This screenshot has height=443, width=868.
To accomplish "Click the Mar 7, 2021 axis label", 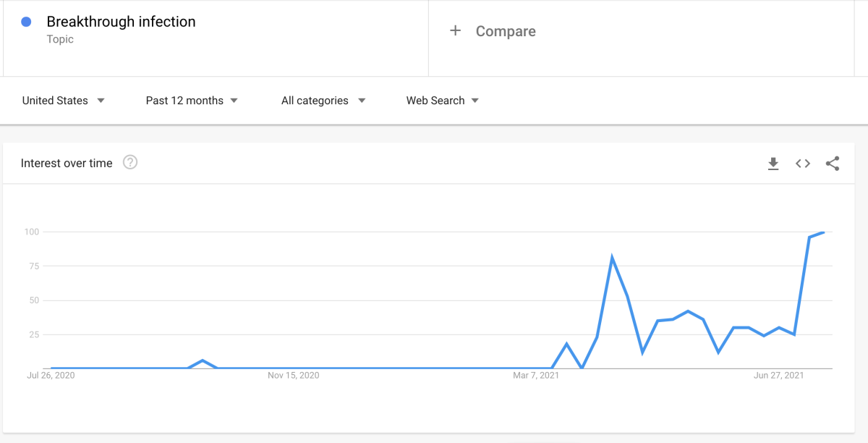I will [x=536, y=375].
